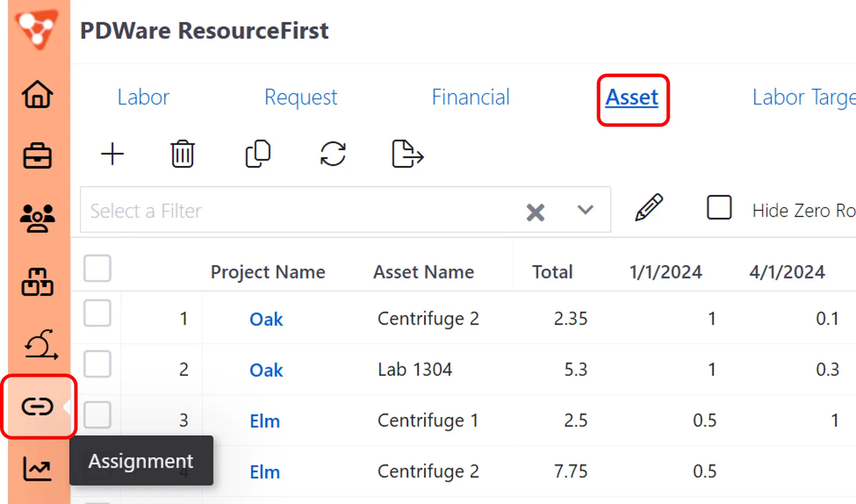
Task: Click Centrifuge 1 asset name cell
Action: coord(428,421)
